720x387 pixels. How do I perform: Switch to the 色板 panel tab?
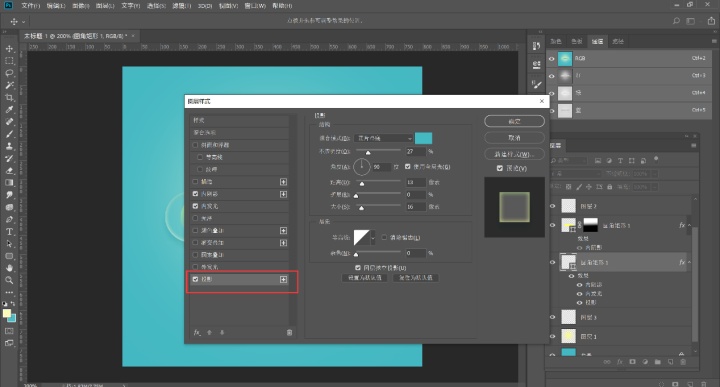coord(577,41)
